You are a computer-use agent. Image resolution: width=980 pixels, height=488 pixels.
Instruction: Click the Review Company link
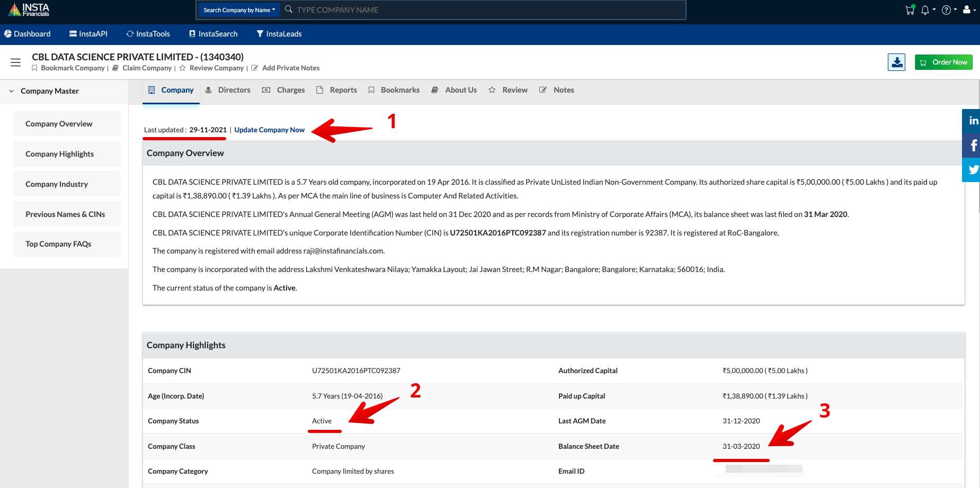[x=217, y=68]
